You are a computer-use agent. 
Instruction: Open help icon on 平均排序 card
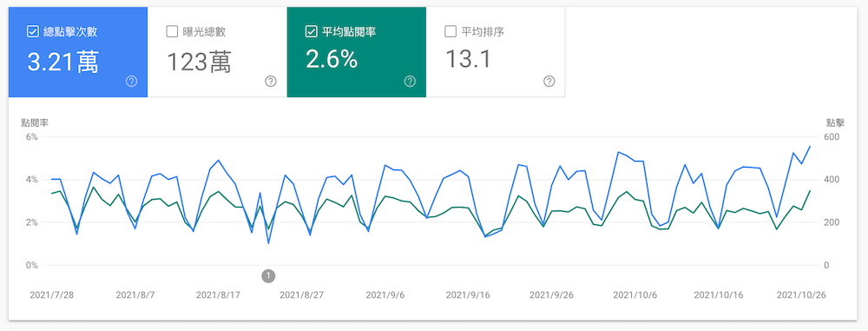tap(549, 82)
